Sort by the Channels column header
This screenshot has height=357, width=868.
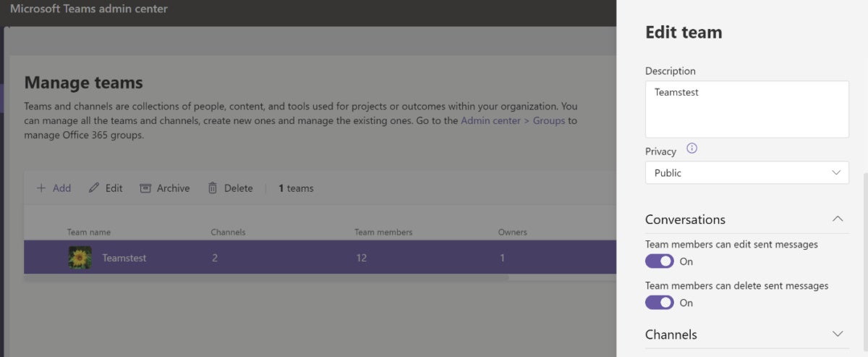228,232
